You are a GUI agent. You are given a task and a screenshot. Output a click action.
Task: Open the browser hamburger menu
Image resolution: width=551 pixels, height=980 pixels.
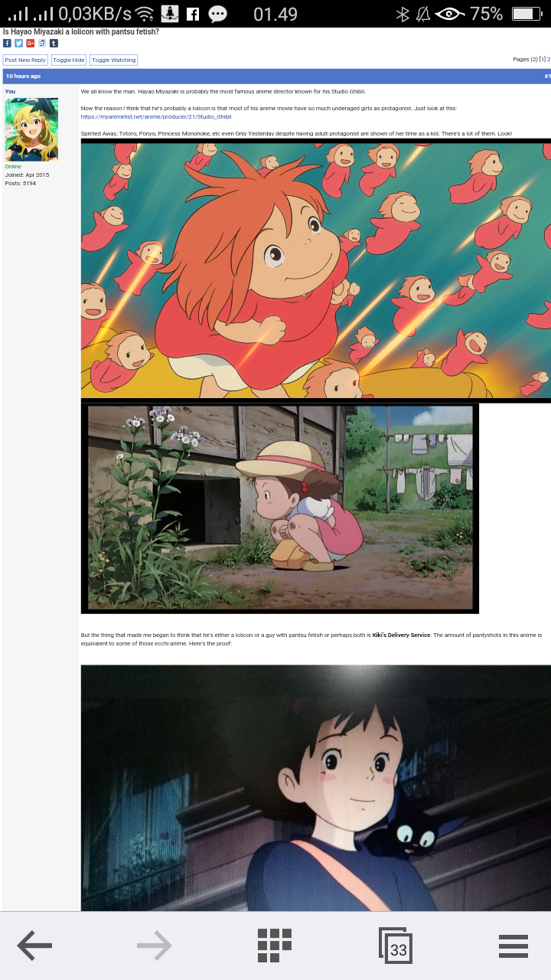514,946
